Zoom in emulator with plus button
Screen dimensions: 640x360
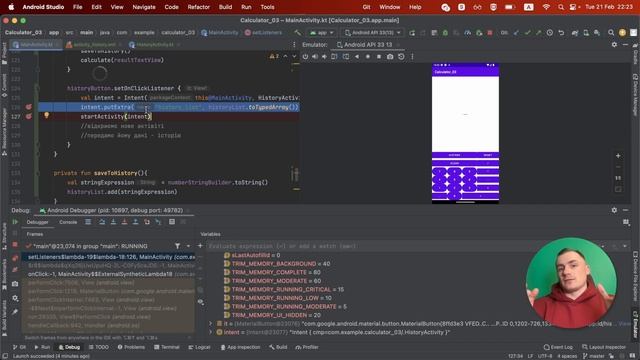[x=618, y=156]
